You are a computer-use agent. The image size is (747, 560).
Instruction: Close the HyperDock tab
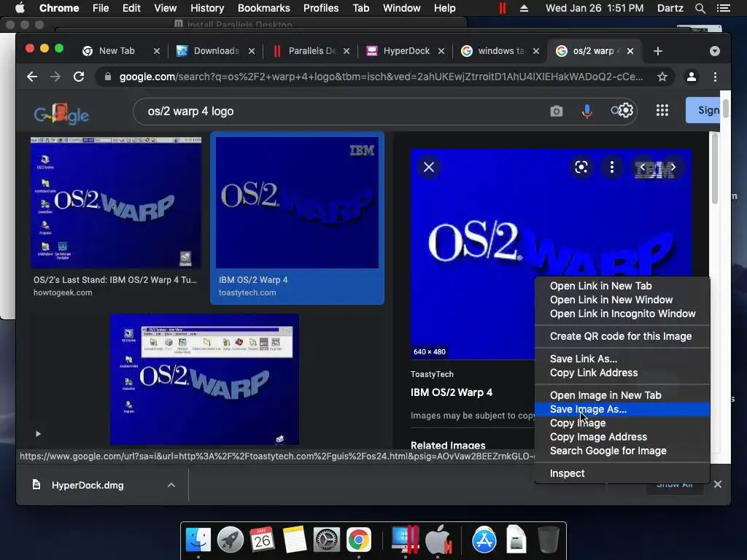coord(441,51)
